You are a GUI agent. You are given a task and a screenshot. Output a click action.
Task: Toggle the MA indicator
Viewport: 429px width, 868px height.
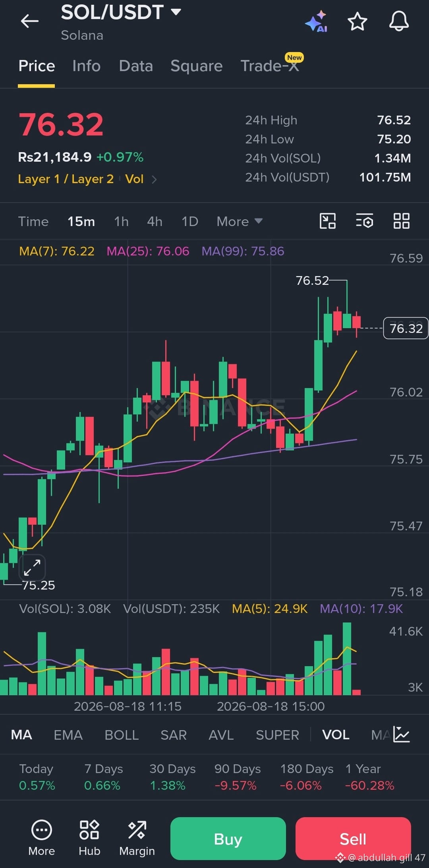21,735
